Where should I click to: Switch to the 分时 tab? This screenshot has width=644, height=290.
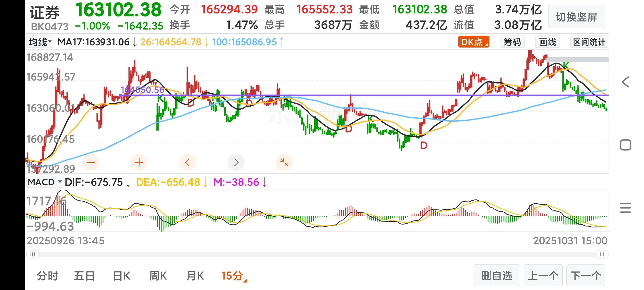47,276
